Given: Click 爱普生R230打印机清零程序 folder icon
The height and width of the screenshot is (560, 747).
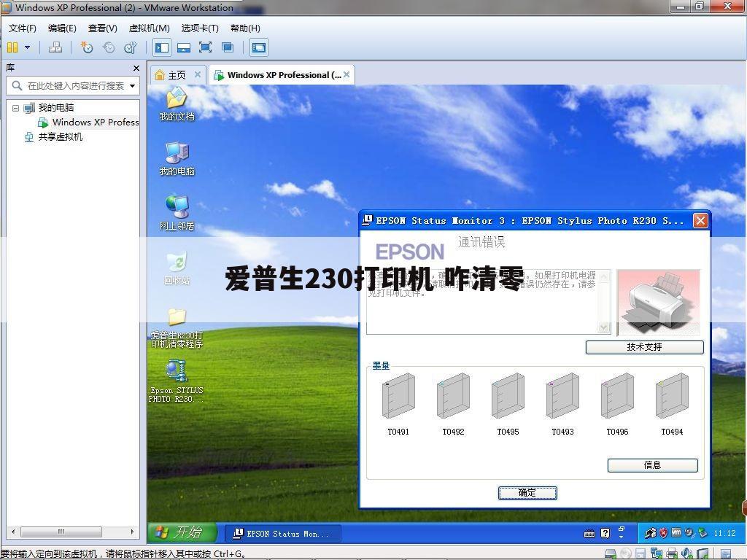Looking at the screenshot, I should (x=177, y=327).
